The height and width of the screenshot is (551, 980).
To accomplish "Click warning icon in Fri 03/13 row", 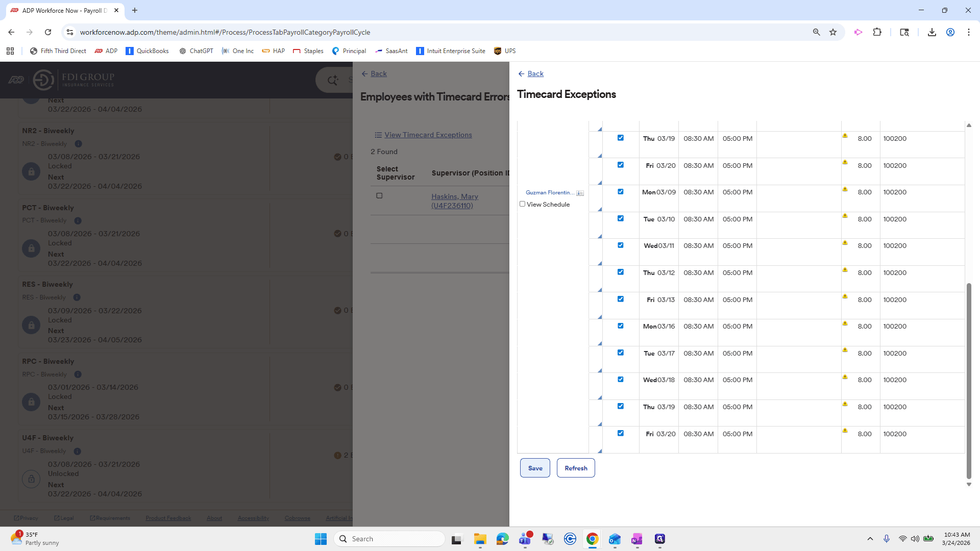I will tap(845, 296).
